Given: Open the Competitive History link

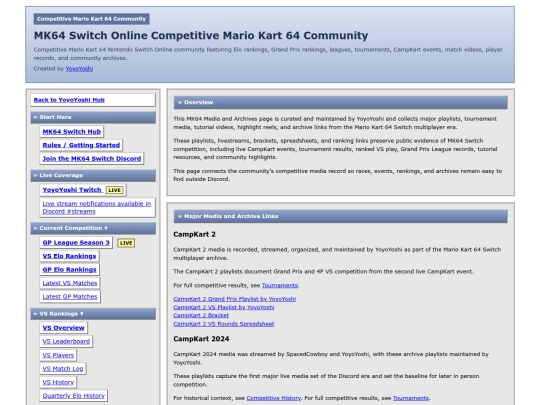Looking at the screenshot, I should tap(273, 398).
